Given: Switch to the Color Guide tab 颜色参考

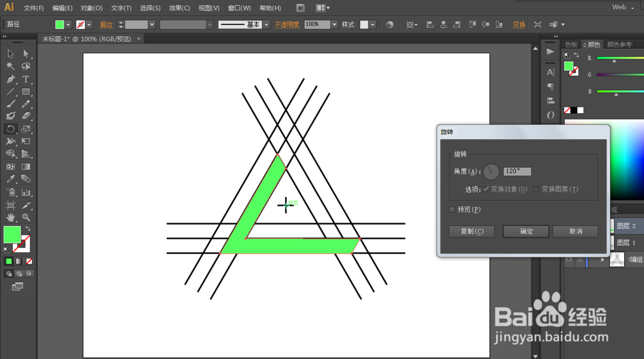Looking at the screenshot, I should pyautogui.click(x=620, y=44).
